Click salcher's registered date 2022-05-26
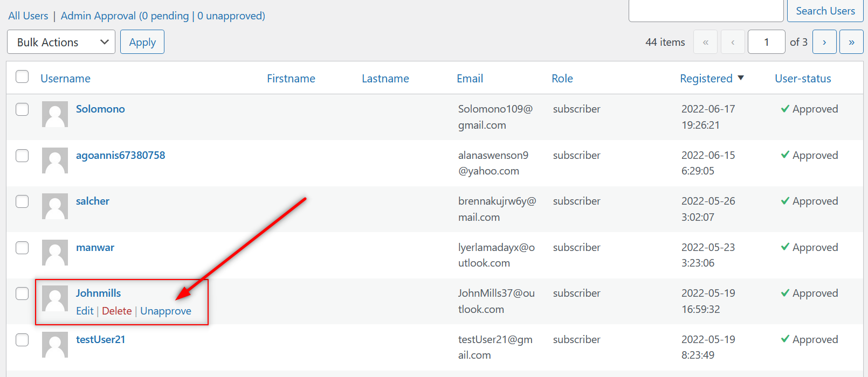 [x=708, y=201]
